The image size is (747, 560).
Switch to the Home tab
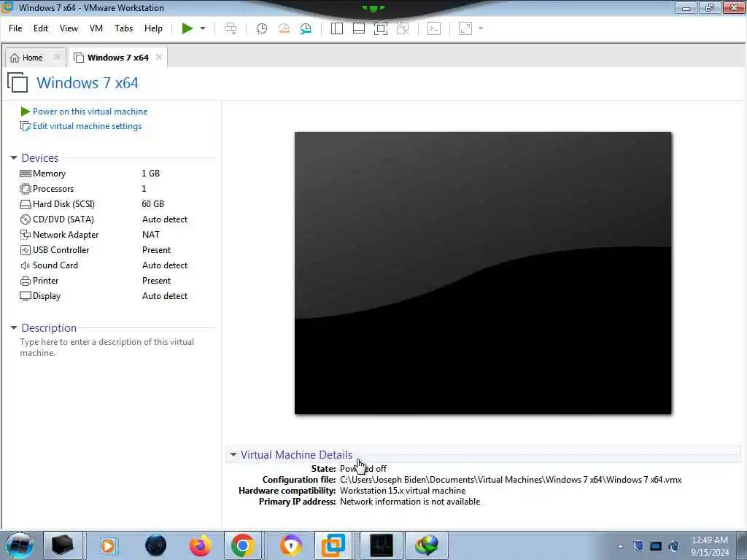click(32, 58)
